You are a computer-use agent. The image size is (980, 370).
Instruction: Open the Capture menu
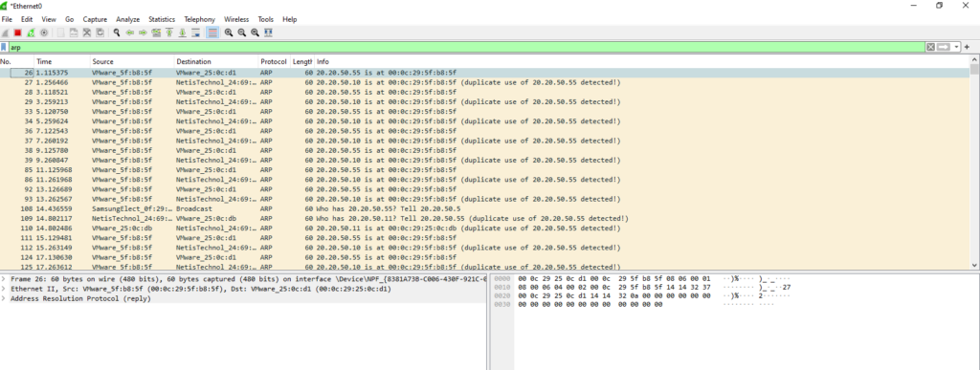(95, 19)
